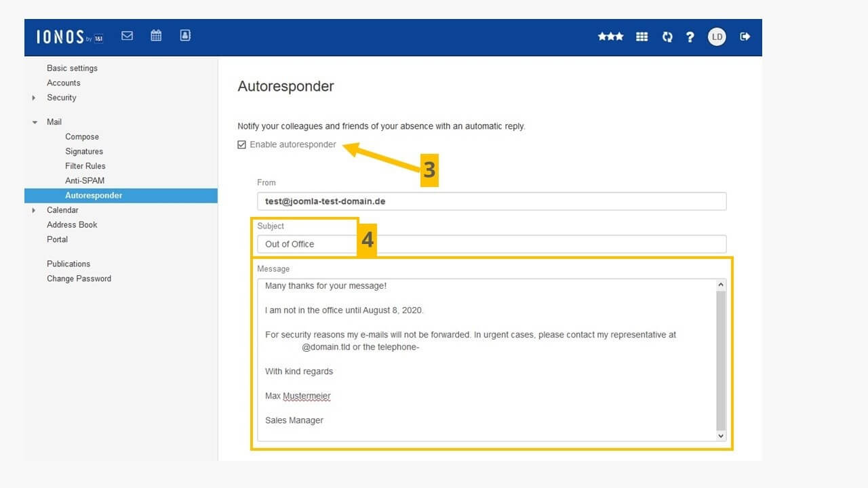Open the help question mark icon
This screenshot has width=868, height=488.
(x=690, y=37)
